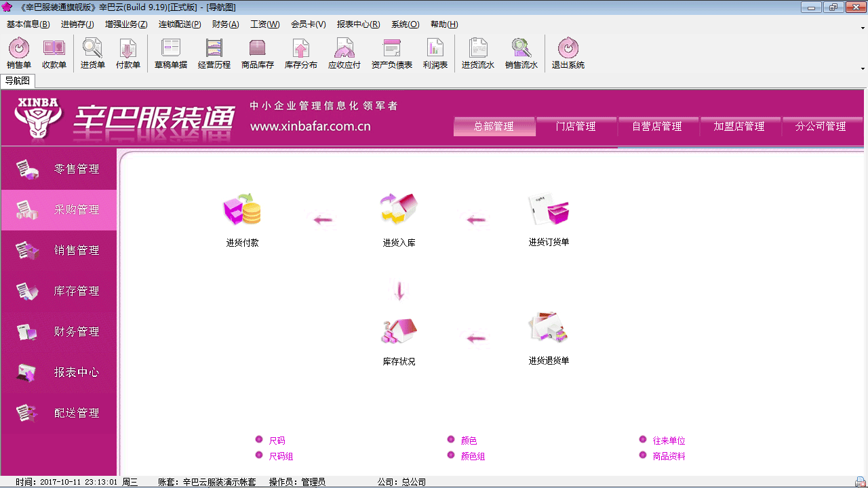
Task: Open 财务(A) menu
Action: [226, 24]
